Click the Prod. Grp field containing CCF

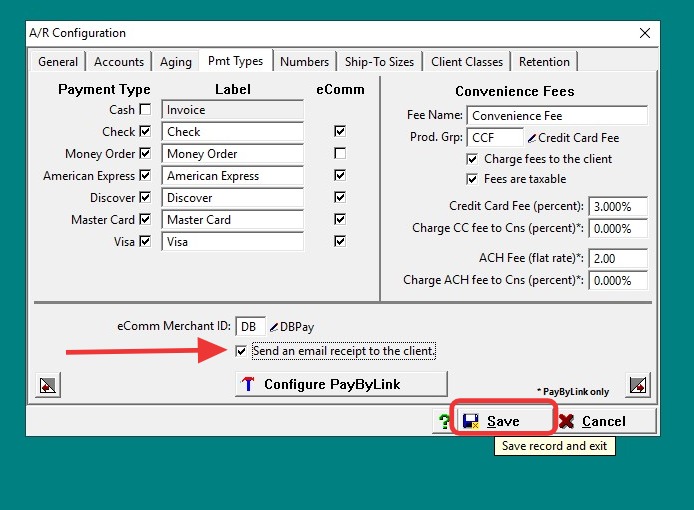pos(495,138)
